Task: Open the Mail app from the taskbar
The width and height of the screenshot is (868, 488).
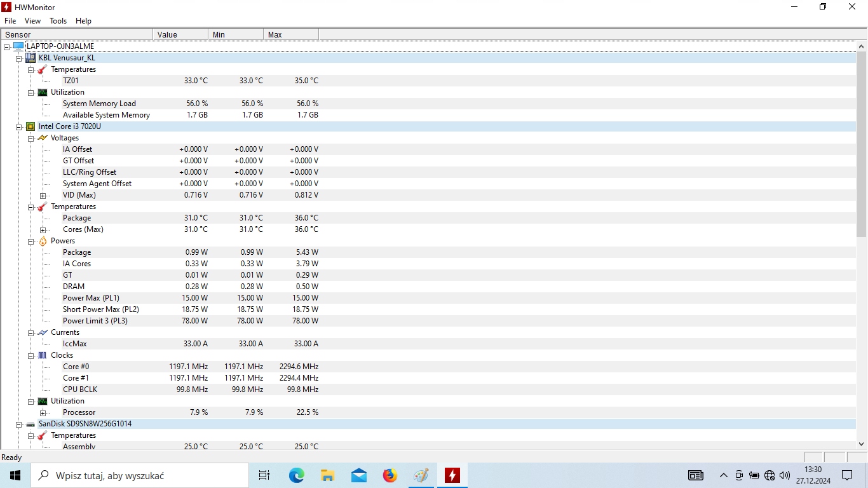Action: point(358,475)
